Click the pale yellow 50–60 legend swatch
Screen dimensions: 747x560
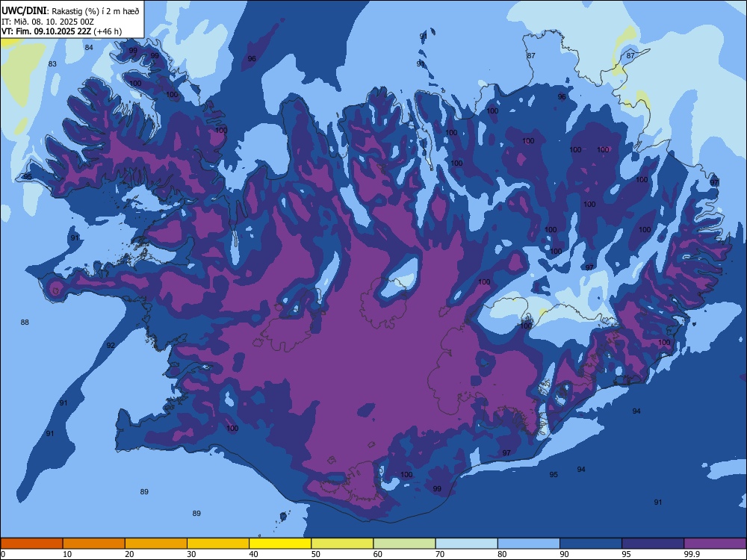click(x=342, y=544)
